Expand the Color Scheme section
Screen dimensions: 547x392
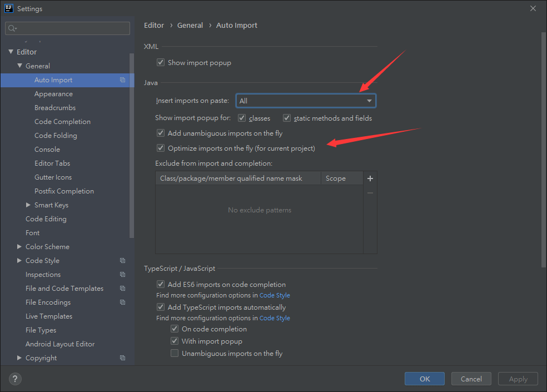point(19,247)
